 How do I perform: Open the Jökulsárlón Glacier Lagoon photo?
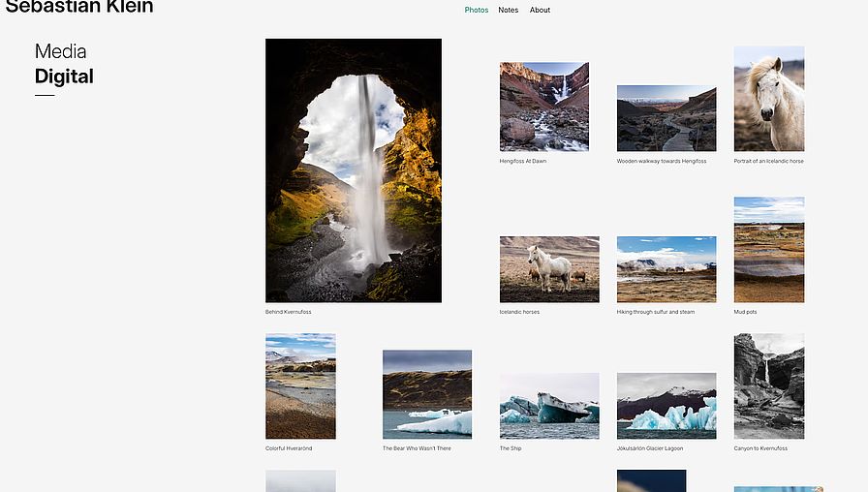pyautogui.click(x=666, y=406)
